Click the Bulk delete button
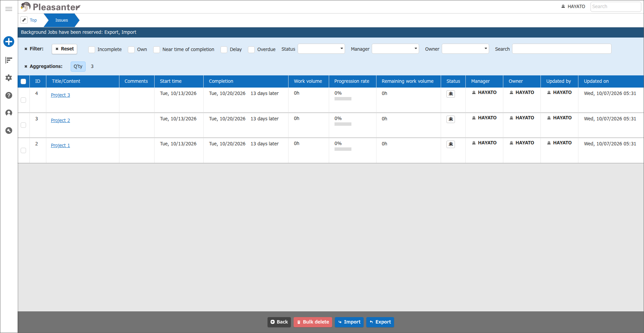This screenshot has height=333, width=644. pyautogui.click(x=313, y=322)
